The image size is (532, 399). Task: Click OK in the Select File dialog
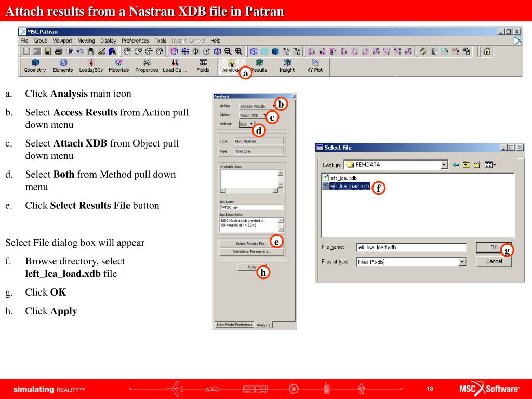click(494, 247)
